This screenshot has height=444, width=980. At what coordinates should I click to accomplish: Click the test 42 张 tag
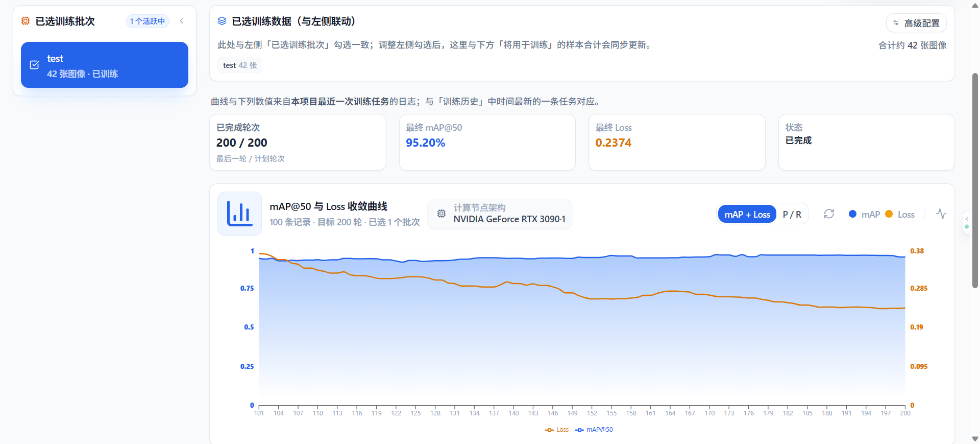coord(240,65)
